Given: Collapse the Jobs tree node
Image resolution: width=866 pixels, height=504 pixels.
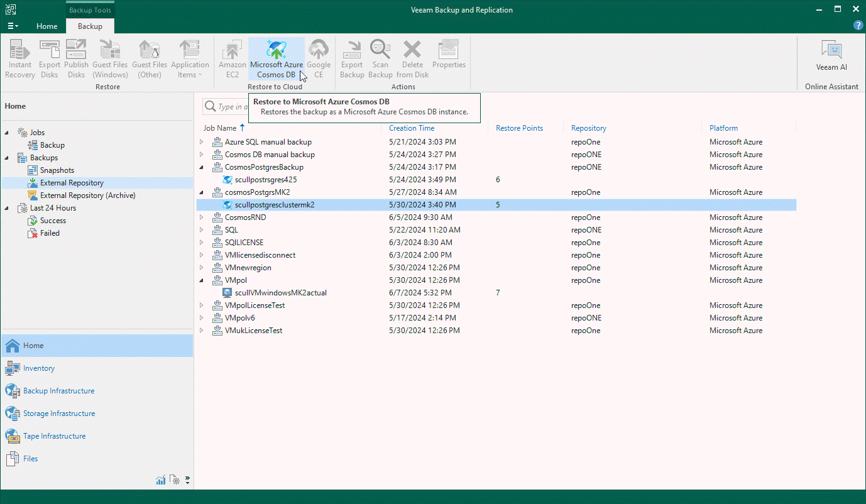Looking at the screenshot, I should coord(8,133).
